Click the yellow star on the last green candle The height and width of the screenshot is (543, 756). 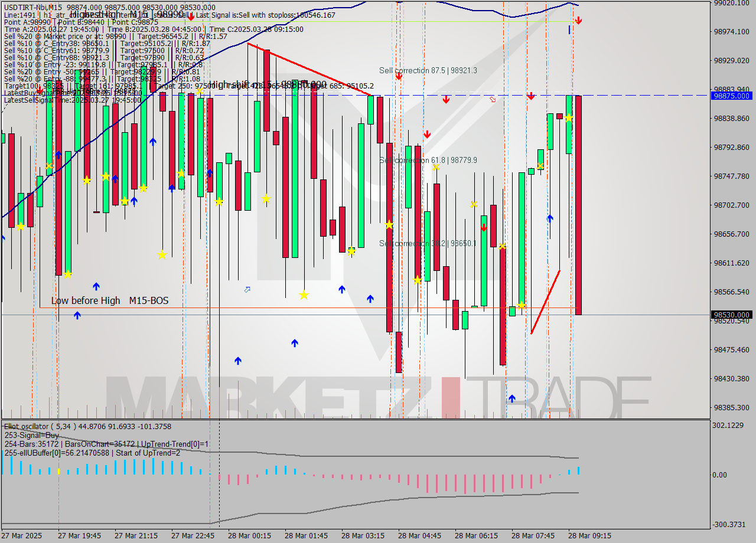[569, 117]
